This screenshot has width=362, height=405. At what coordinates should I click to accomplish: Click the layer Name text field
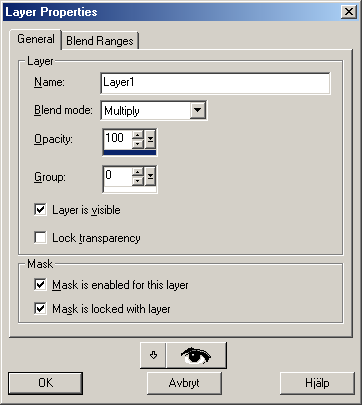coord(215,83)
